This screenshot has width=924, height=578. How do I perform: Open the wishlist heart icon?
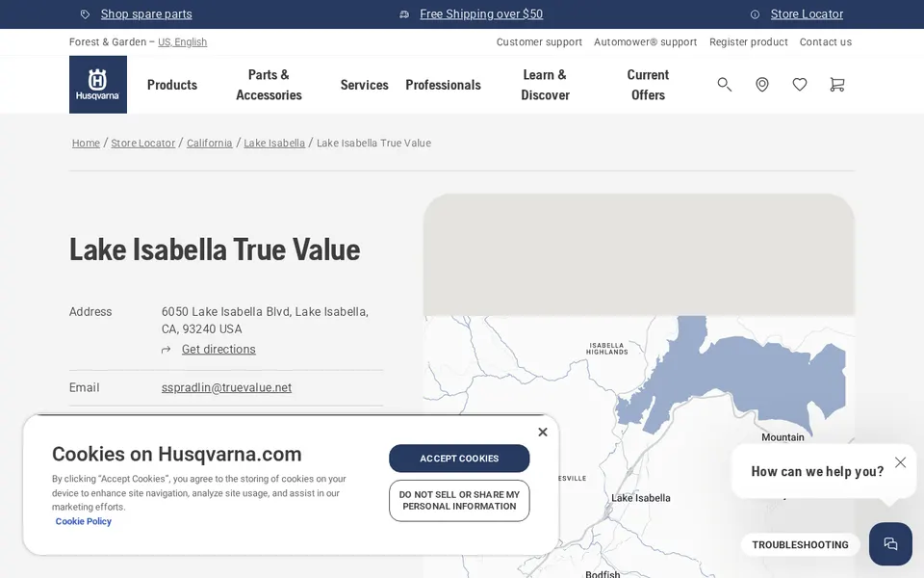pos(800,85)
